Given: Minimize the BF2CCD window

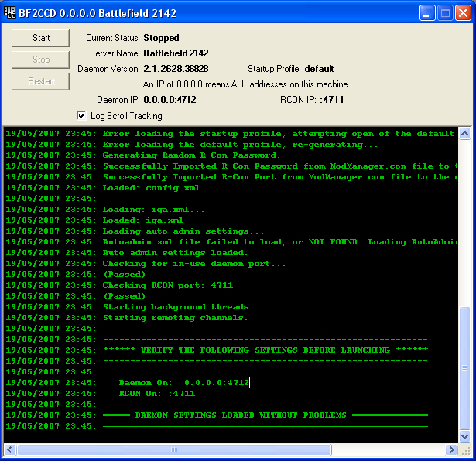Looking at the screenshot, I should [x=426, y=13].
